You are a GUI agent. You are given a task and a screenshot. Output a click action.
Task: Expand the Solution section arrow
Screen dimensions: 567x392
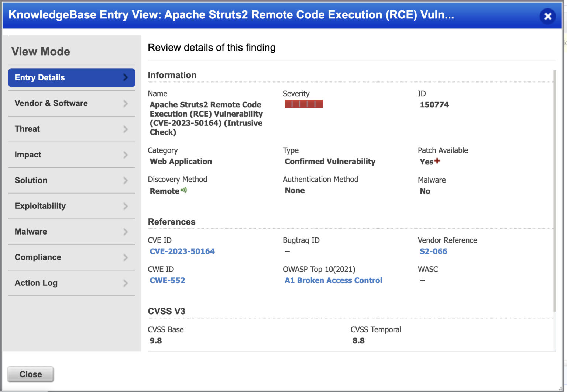[x=126, y=180]
